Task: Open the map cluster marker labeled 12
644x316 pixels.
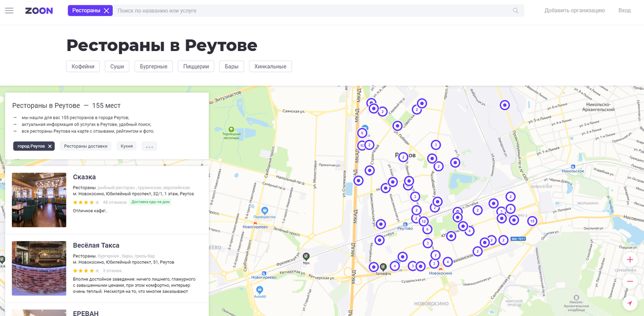Action: 423,221
